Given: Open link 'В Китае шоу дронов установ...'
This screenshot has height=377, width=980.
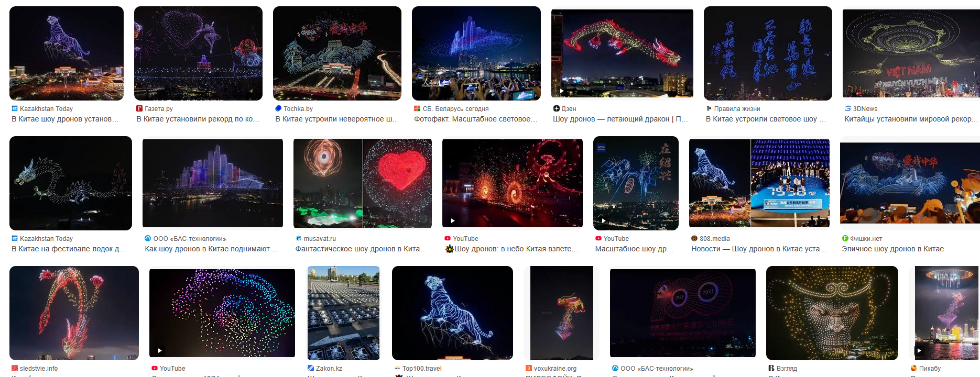Looking at the screenshot, I should 65,119.
